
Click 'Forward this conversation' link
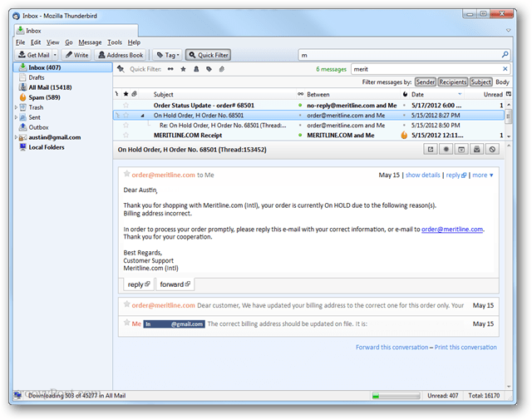pyautogui.click(x=392, y=348)
